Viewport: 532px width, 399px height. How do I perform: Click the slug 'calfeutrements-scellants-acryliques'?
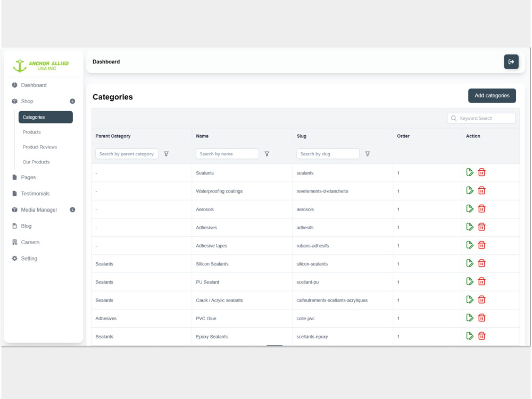pyautogui.click(x=332, y=300)
